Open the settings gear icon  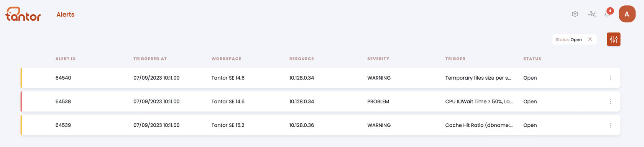pos(575,14)
